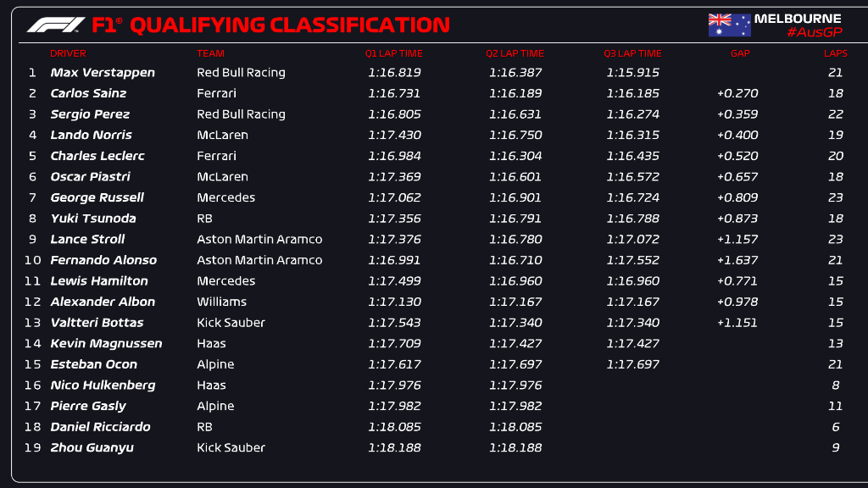The width and height of the screenshot is (868, 488).
Task: Select the Team column header
Action: 210,53
